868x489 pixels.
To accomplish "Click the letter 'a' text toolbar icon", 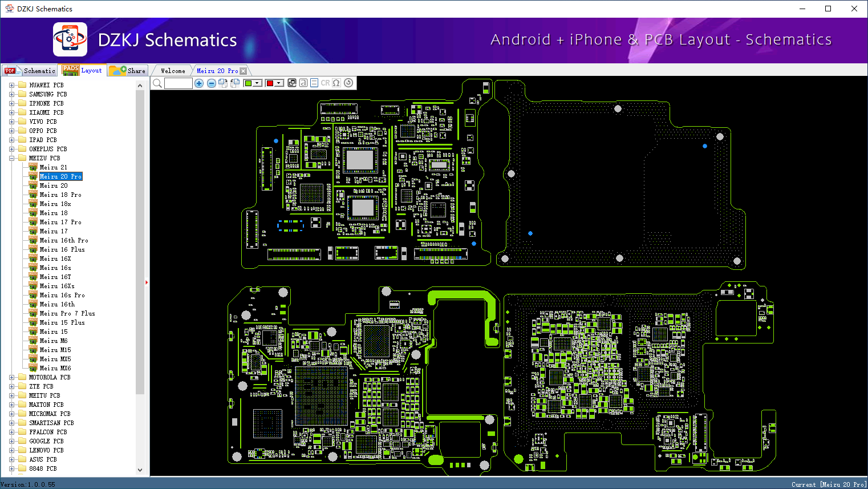I will click(303, 83).
